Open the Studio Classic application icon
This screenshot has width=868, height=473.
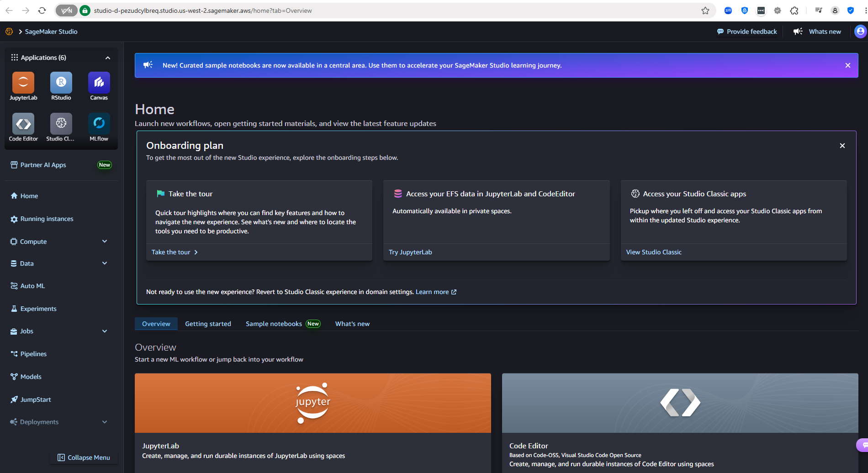point(61,124)
